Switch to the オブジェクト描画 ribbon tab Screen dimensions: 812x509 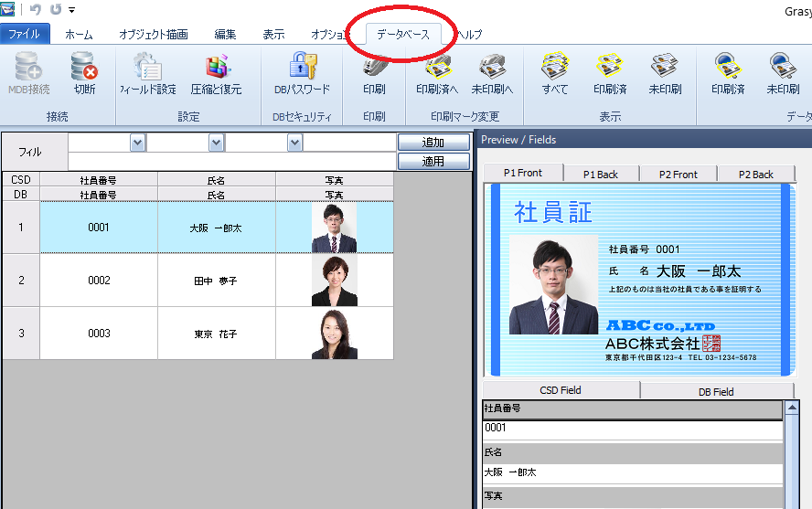tap(153, 35)
